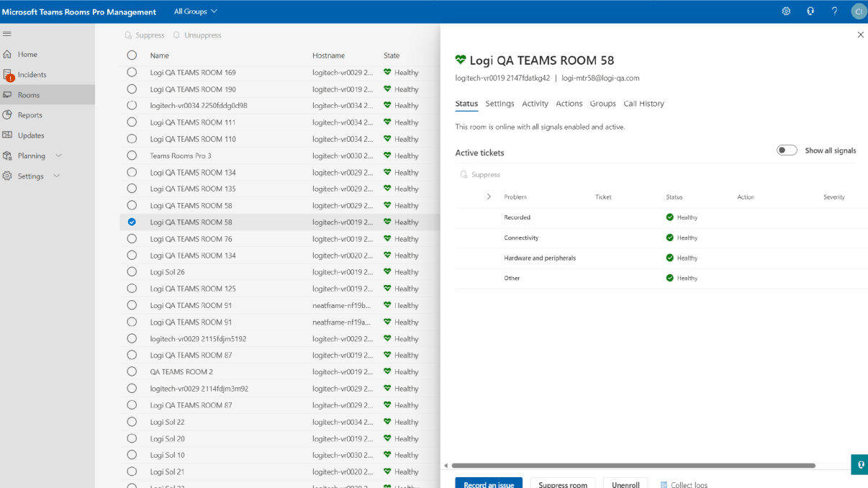Screen dimensions: 868x488
Task: Click the Suppress room button
Action: click(563, 484)
